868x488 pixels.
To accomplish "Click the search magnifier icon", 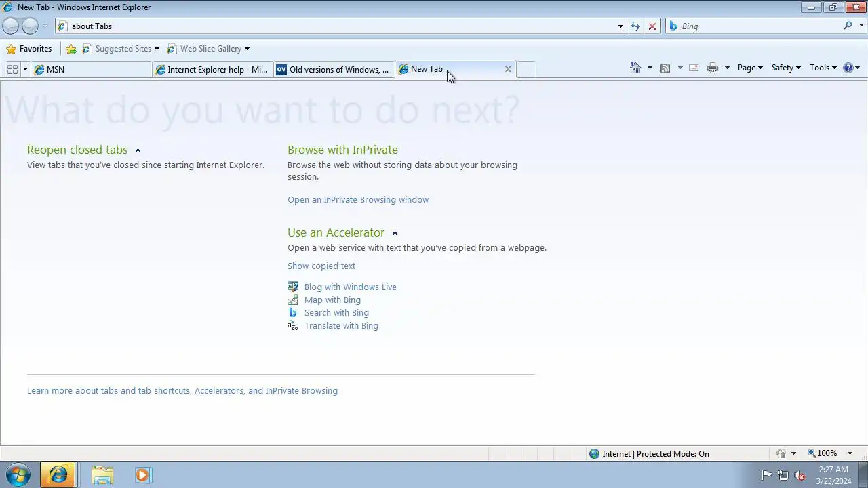I will (848, 26).
